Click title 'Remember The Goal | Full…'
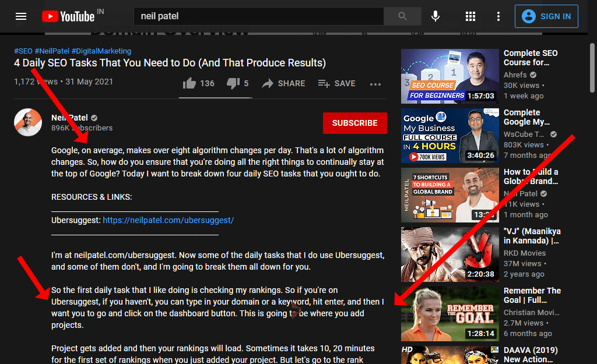This screenshot has height=364, width=597. (532, 295)
